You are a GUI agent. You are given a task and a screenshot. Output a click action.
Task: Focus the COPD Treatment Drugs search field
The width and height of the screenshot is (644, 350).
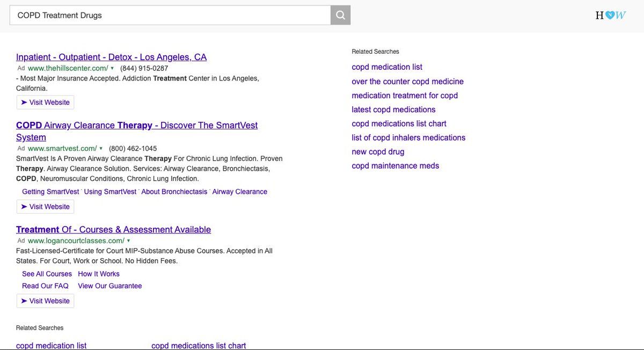tap(170, 15)
